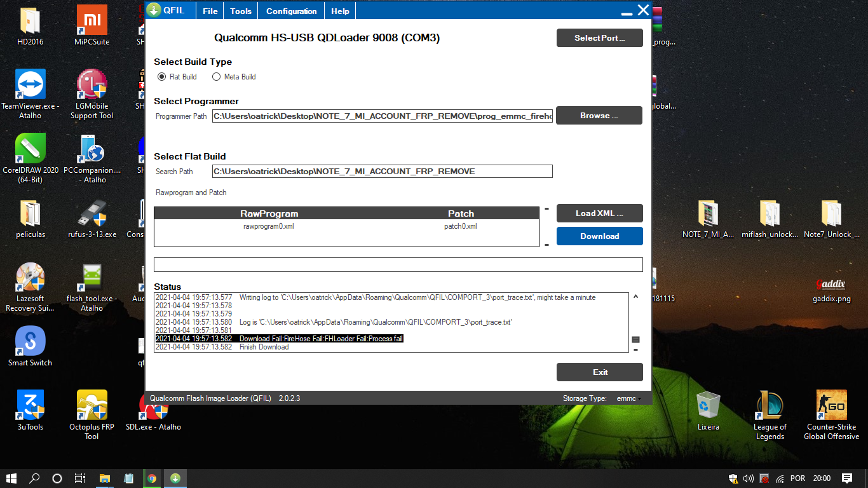Image resolution: width=868 pixels, height=488 pixels.
Task: Open the Help menu in QFIL
Action: (x=340, y=11)
